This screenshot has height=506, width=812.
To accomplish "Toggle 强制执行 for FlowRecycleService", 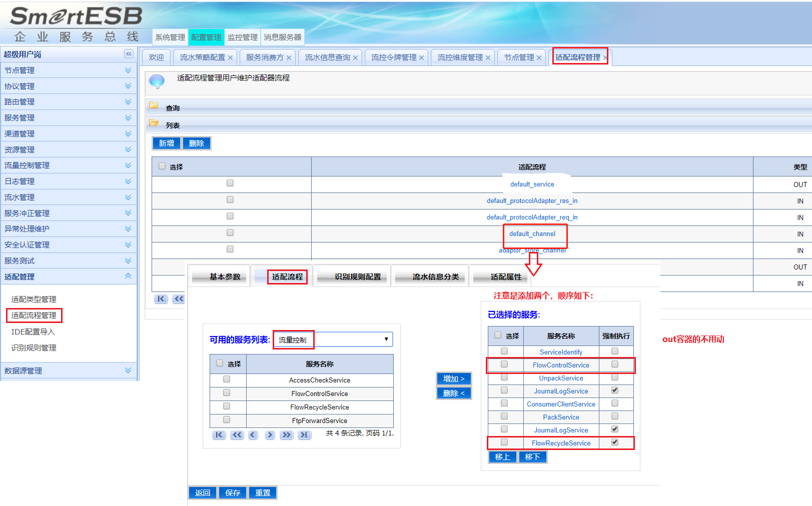I will pyautogui.click(x=615, y=442).
